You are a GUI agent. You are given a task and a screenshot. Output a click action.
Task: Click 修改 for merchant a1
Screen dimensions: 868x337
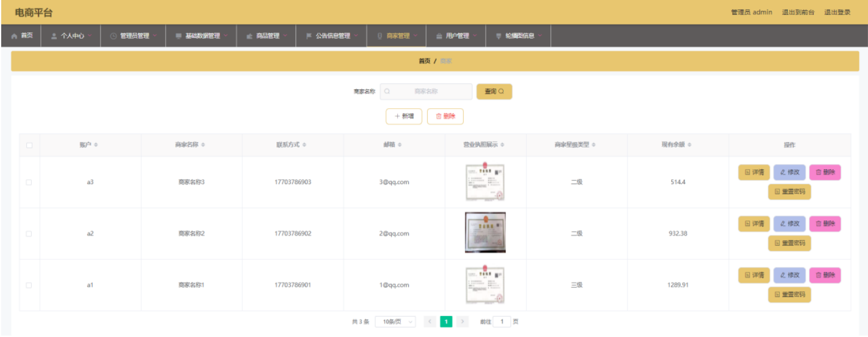click(790, 275)
